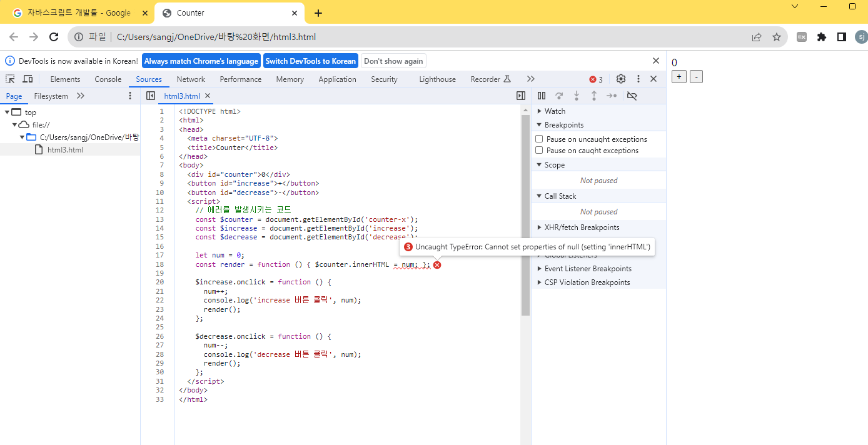Collapse the top frame tree node
Screen dimensions: 868x445
point(7,112)
